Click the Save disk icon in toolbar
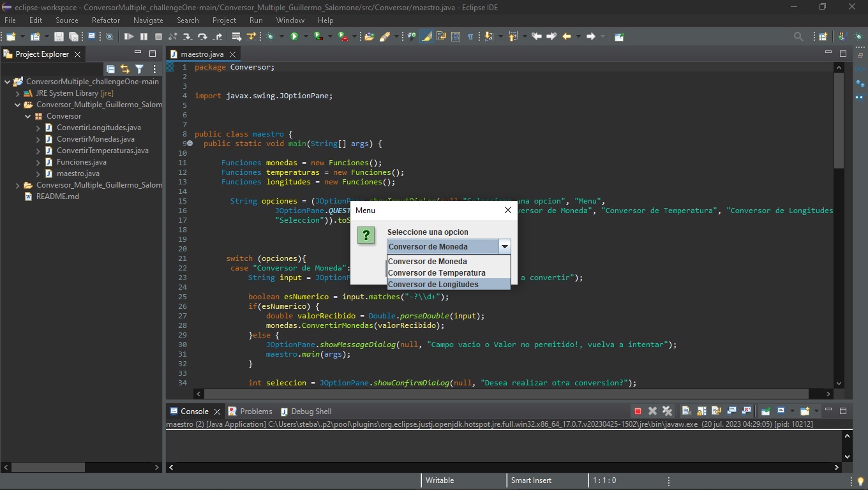 pos(59,37)
